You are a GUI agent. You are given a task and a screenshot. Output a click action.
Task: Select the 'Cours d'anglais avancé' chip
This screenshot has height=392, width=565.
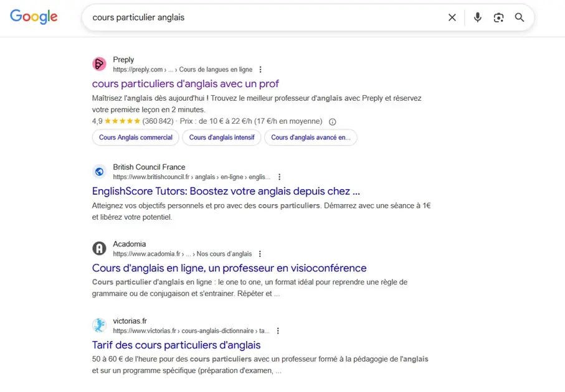[311, 138]
